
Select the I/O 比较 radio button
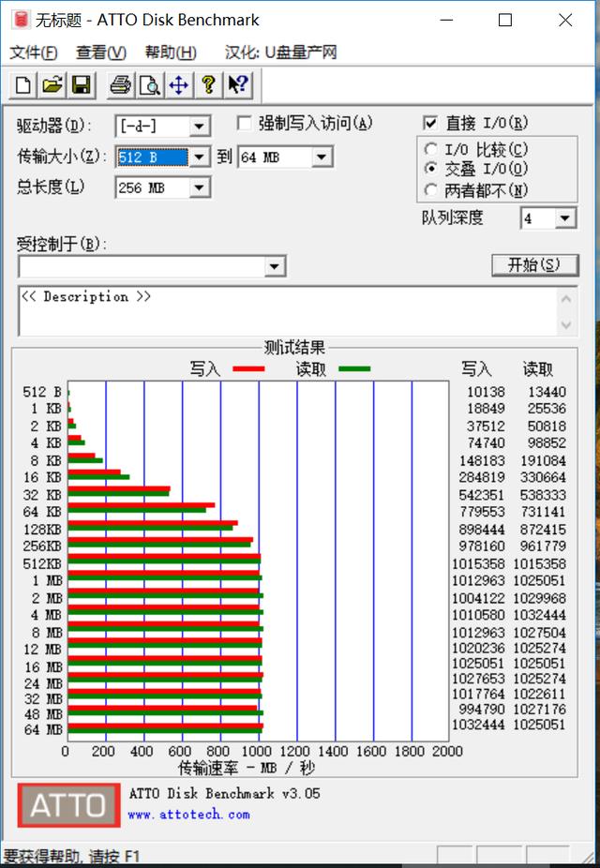tap(430, 149)
